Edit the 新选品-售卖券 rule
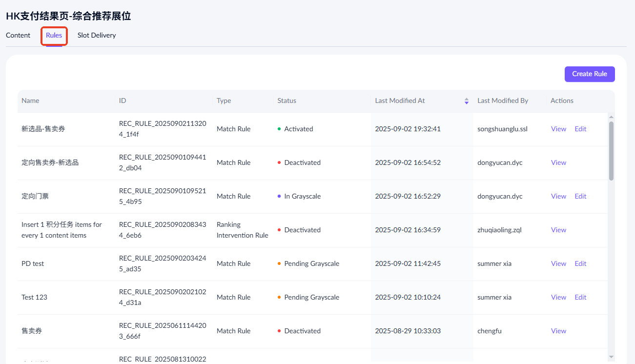The image size is (635, 364). (580, 129)
